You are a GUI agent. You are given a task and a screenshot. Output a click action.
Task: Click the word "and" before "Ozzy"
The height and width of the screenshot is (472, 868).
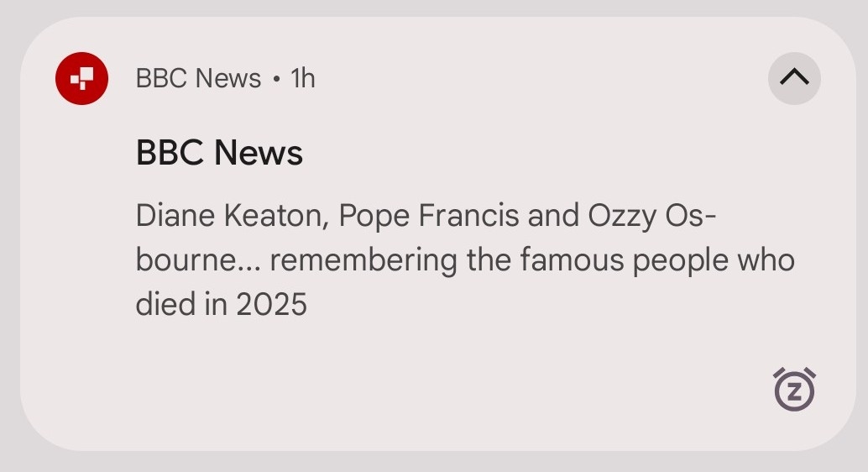click(x=553, y=216)
